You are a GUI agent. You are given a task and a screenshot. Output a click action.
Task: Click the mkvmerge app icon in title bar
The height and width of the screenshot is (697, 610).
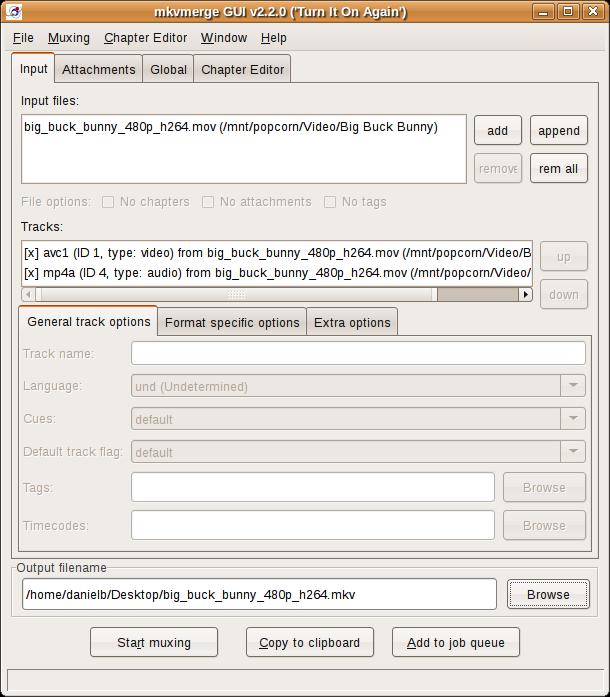12,12
